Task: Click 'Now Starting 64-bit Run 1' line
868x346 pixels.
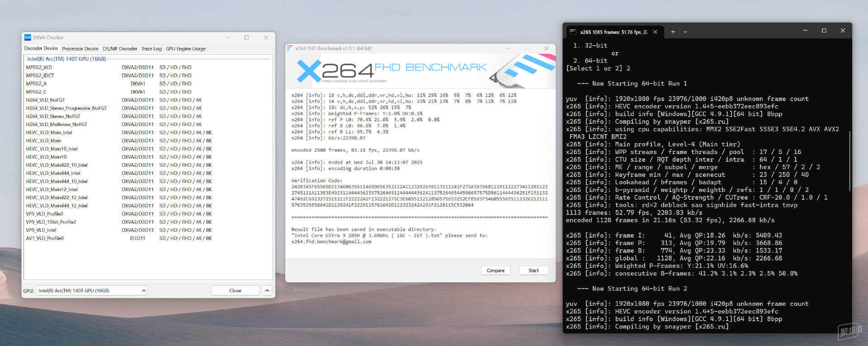Action: [x=632, y=84]
